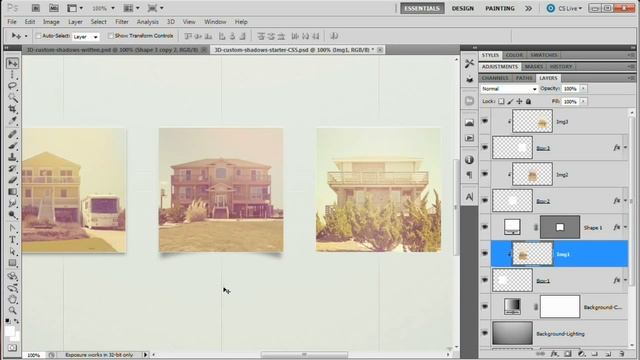This screenshot has width=640, height=360.
Task: Select the Zoom tool in toolbox
Action: pos(13,311)
